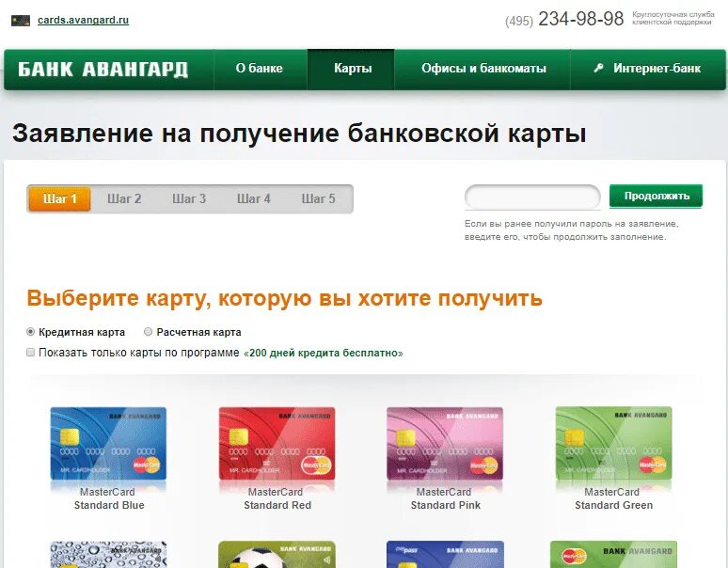
Task: Click the phone number 234-98-98
Action: (x=580, y=19)
